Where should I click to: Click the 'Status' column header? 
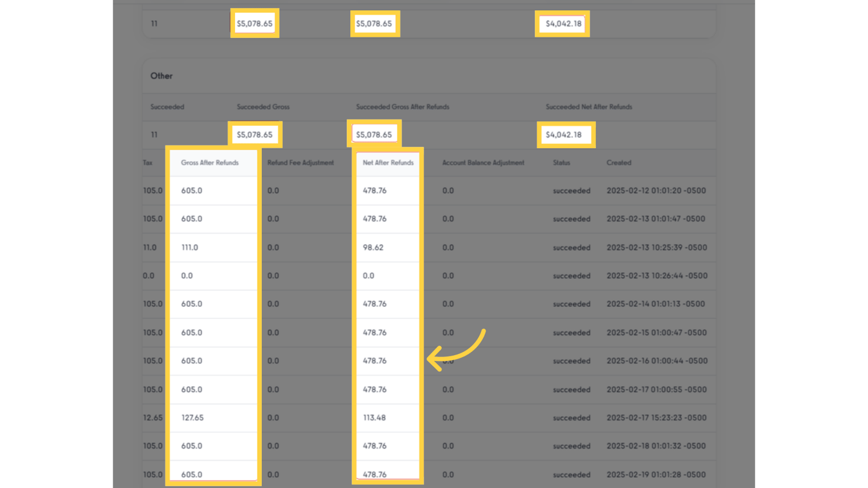click(560, 163)
